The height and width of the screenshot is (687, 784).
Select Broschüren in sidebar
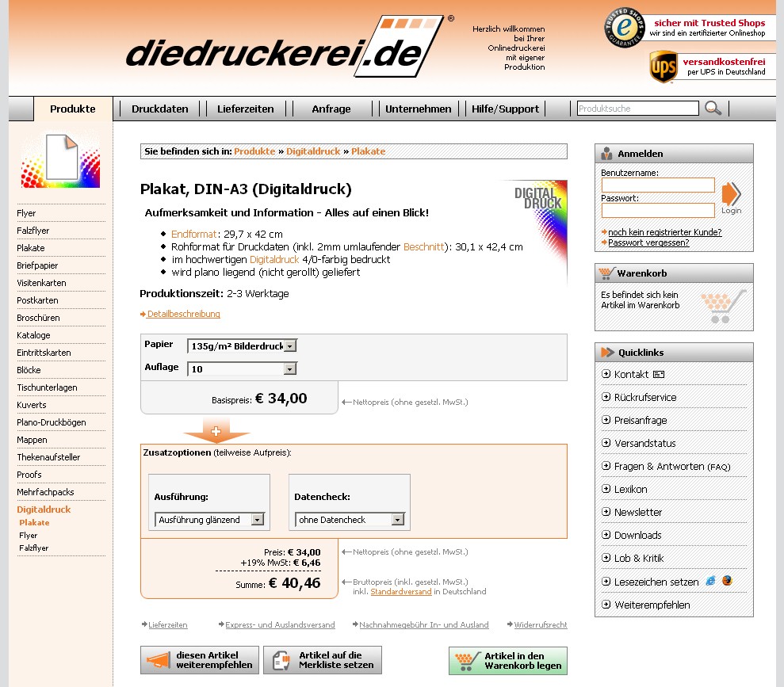38,318
